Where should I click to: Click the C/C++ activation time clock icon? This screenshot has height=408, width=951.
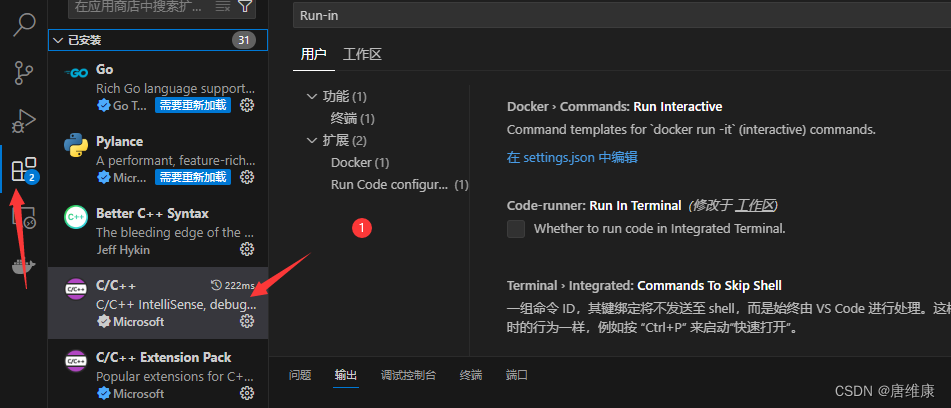(216, 285)
